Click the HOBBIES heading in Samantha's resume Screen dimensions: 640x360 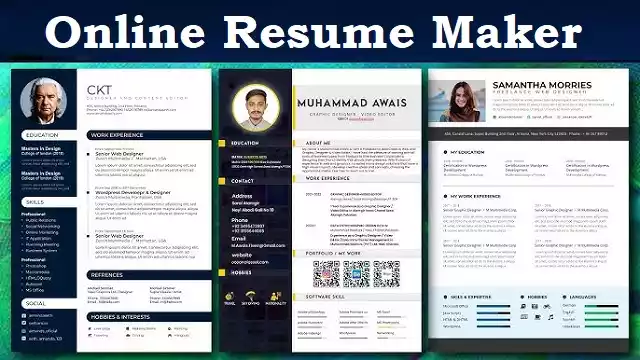coord(537,297)
